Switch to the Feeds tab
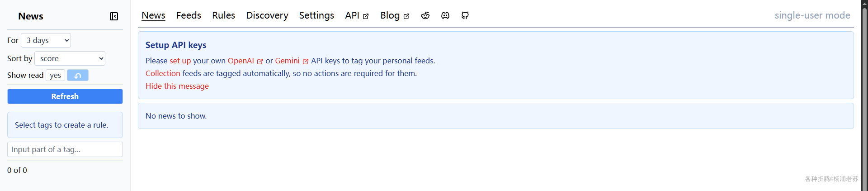This screenshot has height=191, width=868. pos(189,15)
